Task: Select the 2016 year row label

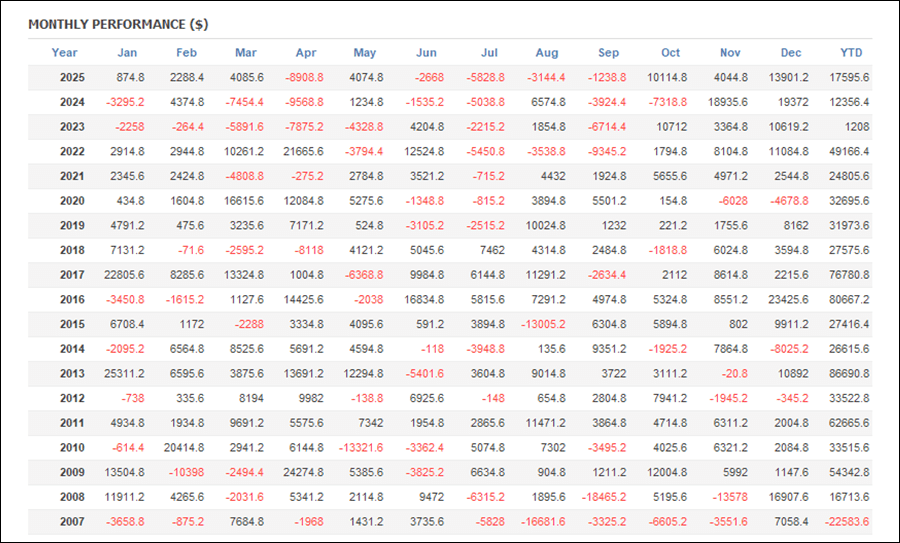Action: (70, 300)
